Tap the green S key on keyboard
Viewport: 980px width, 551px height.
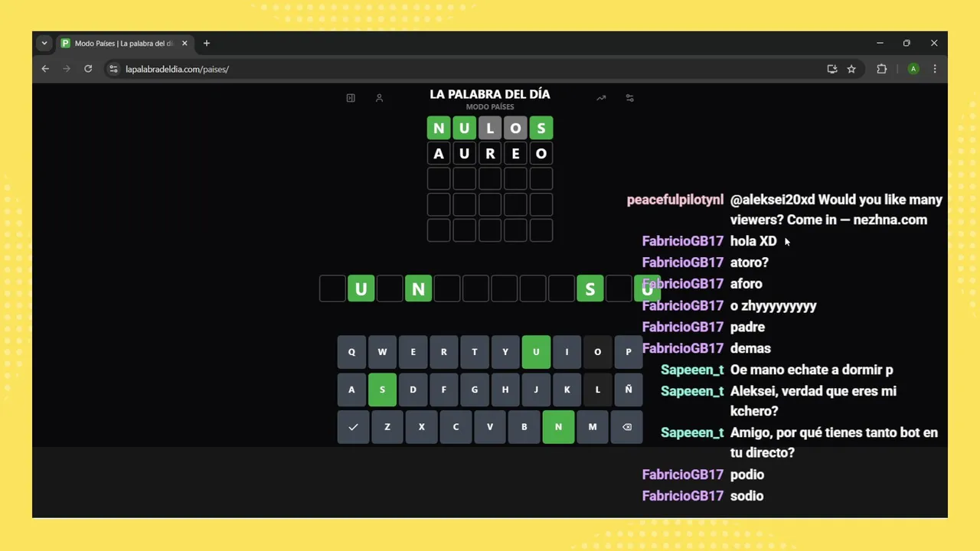(x=382, y=390)
